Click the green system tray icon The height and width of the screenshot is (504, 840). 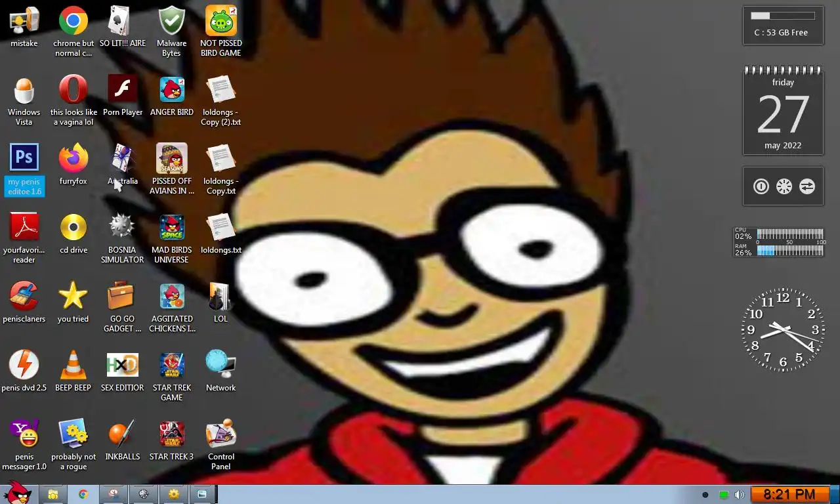(x=723, y=495)
